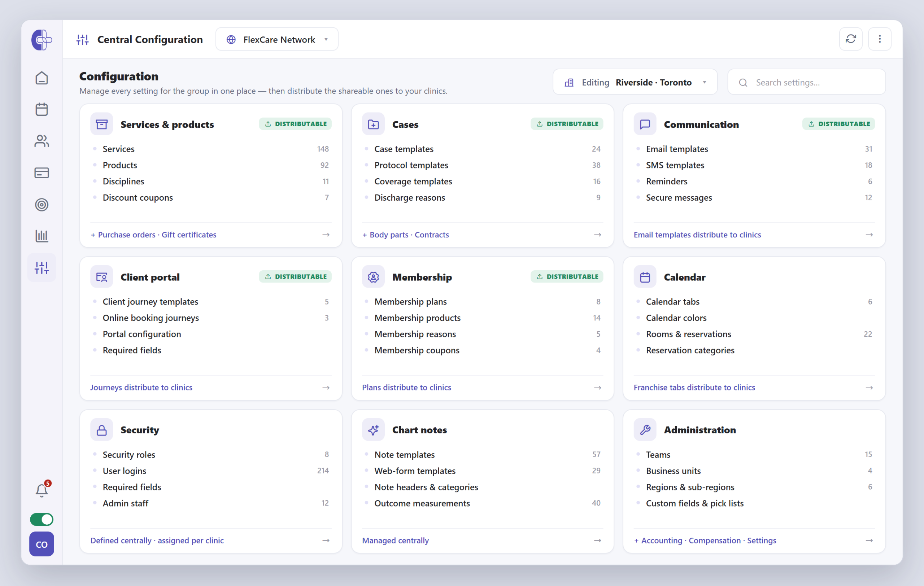Open Protocol templates row

coord(482,165)
